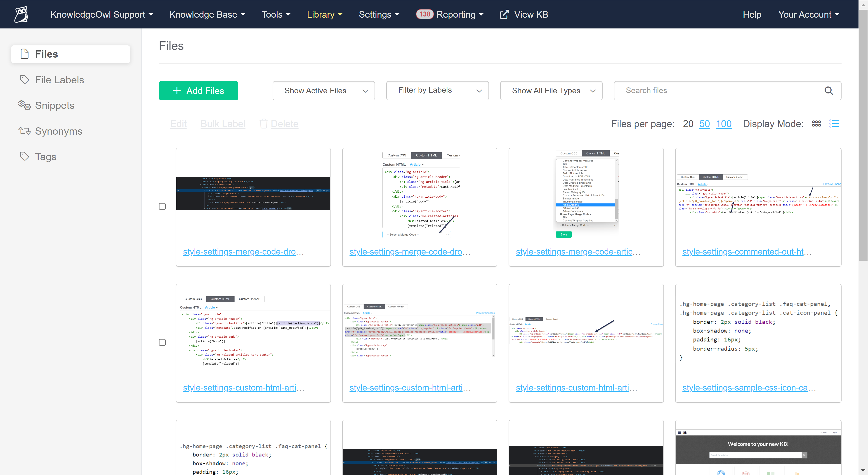Check the first row file checkbox
Image resolution: width=868 pixels, height=475 pixels.
(x=162, y=206)
